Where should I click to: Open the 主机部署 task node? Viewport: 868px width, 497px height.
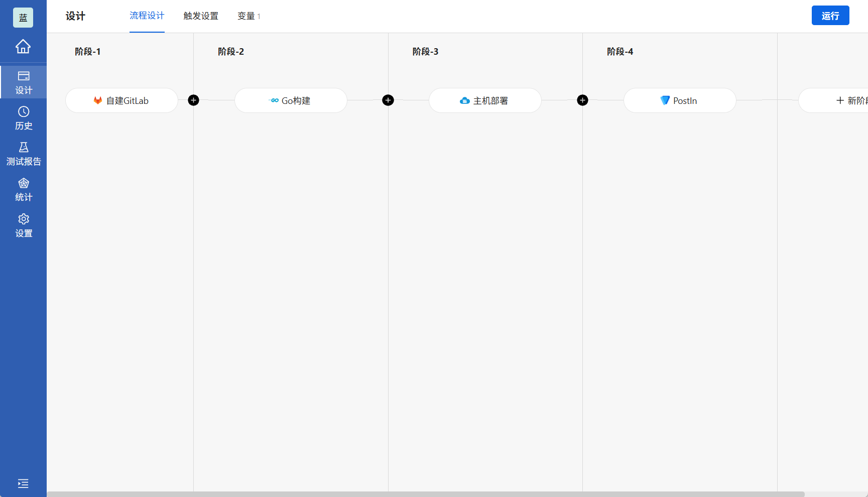(485, 100)
